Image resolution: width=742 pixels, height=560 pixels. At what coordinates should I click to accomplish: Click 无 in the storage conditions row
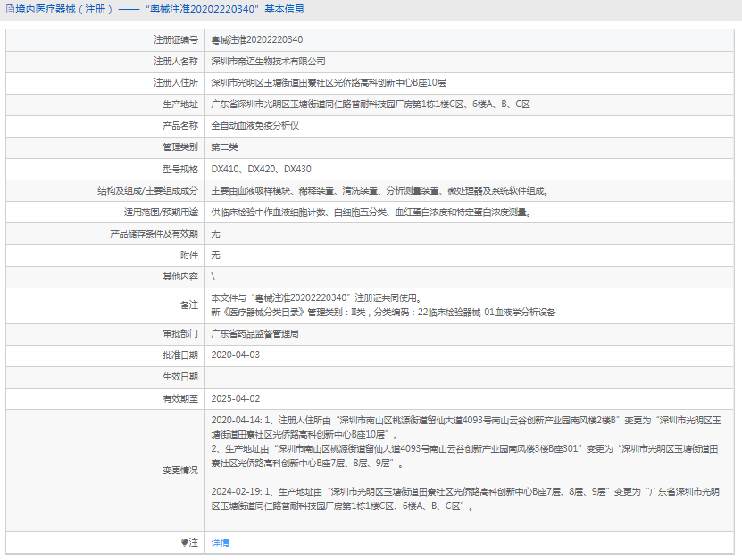click(215, 234)
